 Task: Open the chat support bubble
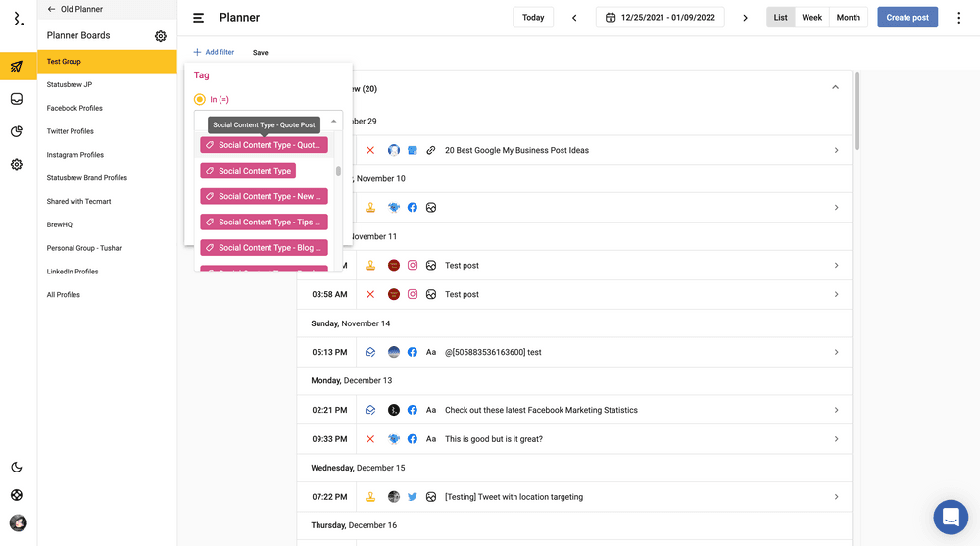(950, 517)
